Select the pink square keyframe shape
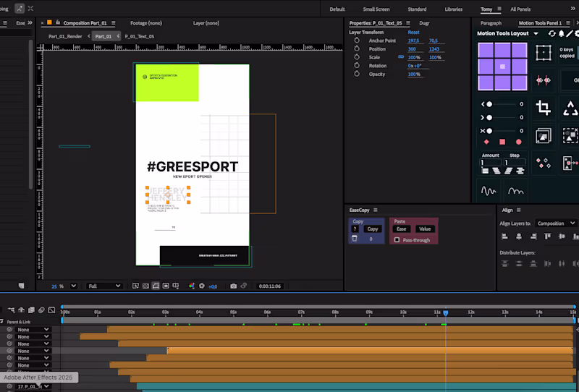 pyautogui.click(x=502, y=142)
